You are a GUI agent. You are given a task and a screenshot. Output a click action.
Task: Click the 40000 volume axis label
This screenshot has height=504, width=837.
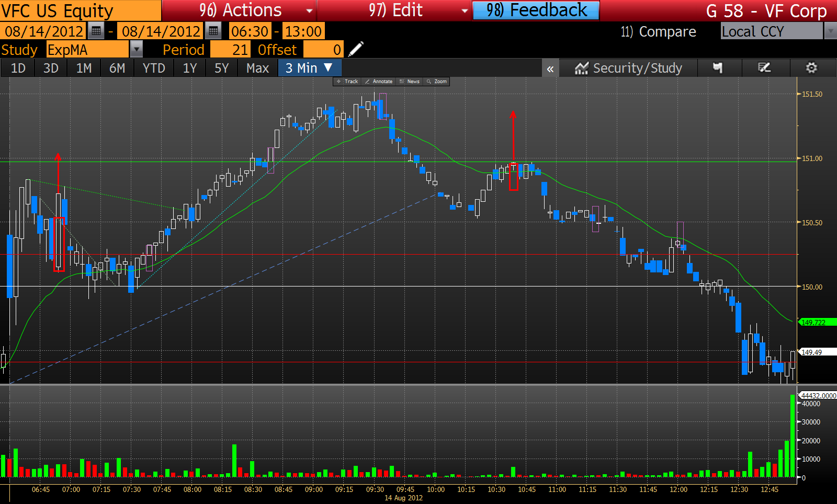811,404
